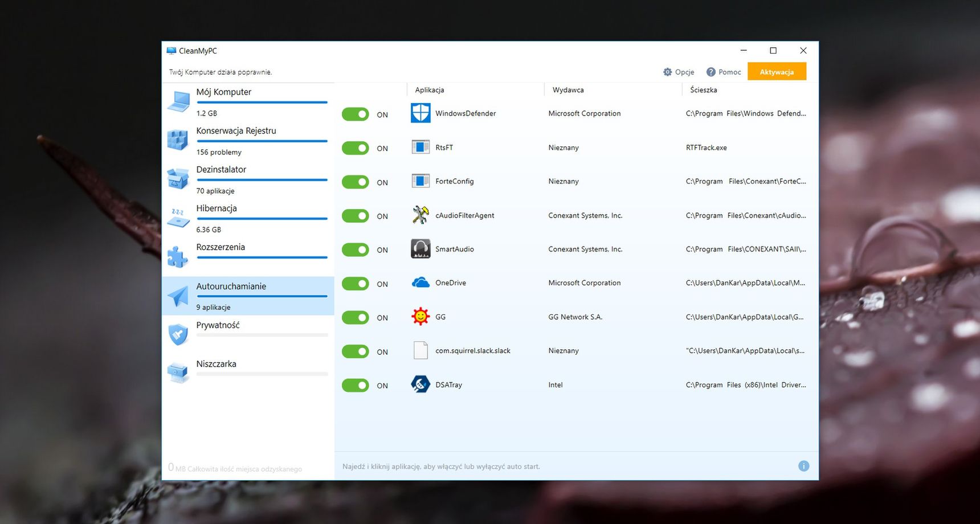Open the Niszczarka section

(248, 374)
